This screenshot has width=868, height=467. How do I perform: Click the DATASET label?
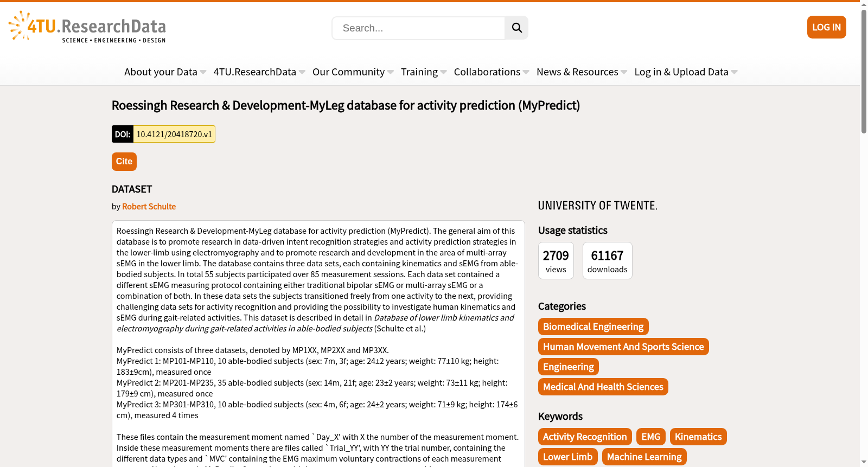pos(132,189)
